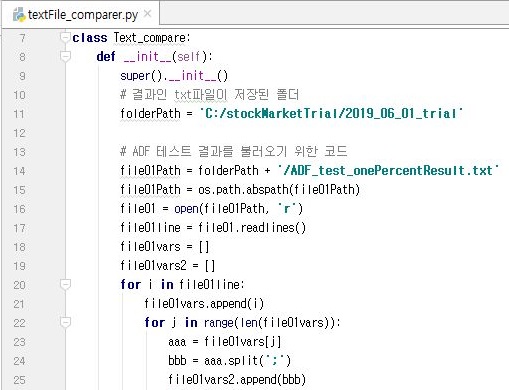Click '/ADF_test_onePercentResult.txt' string
The width and height of the screenshot is (509, 390).
pyautogui.click(x=389, y=171)
